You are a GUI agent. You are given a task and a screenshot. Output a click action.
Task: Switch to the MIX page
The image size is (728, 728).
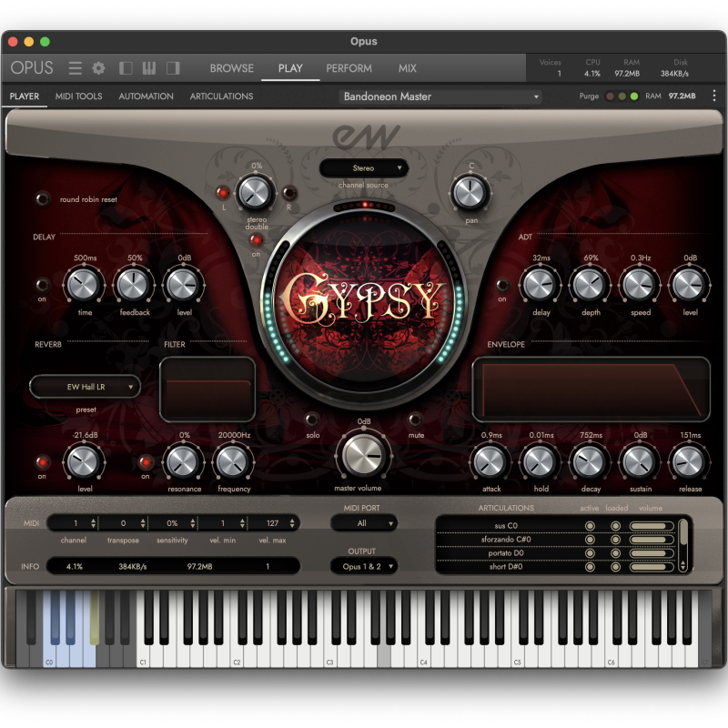(x=407, y=68)
